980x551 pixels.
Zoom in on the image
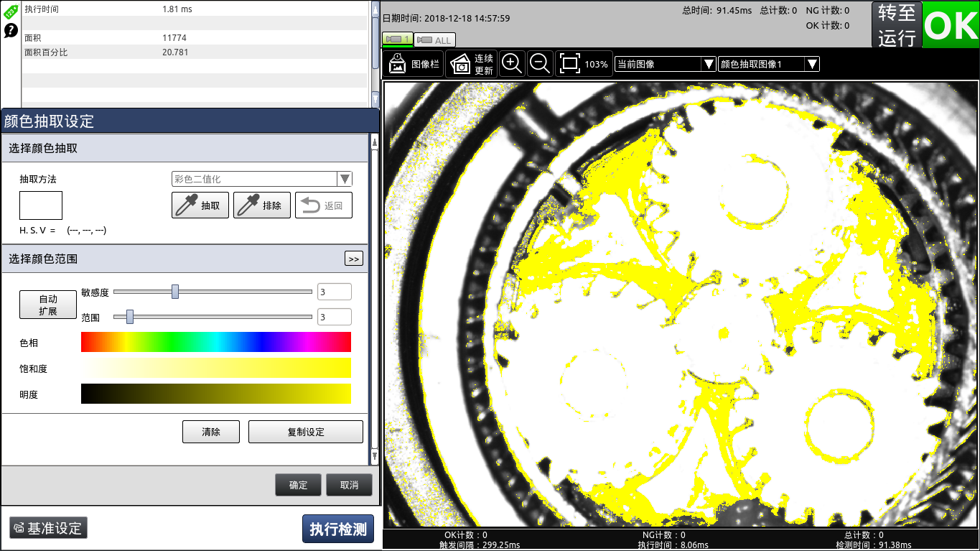512,64
